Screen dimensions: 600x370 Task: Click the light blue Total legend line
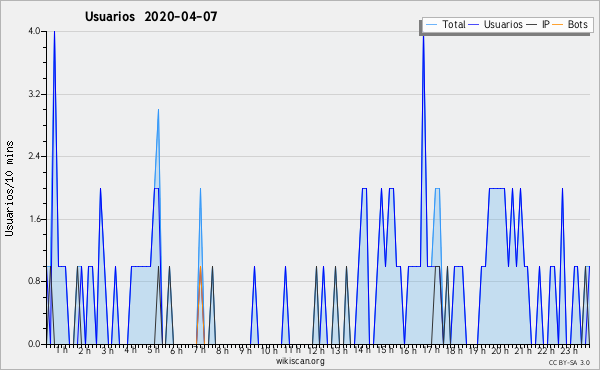pyautogui.click(x=431, y=24)
